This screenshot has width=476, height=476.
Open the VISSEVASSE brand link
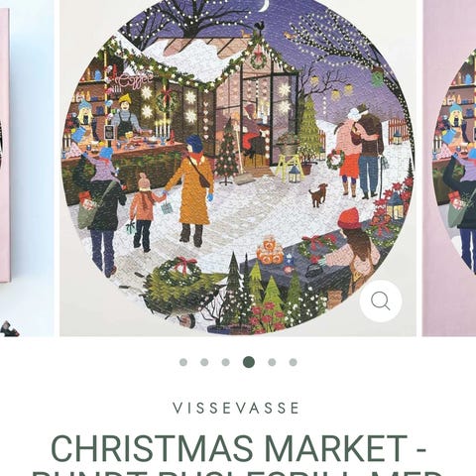236,409
